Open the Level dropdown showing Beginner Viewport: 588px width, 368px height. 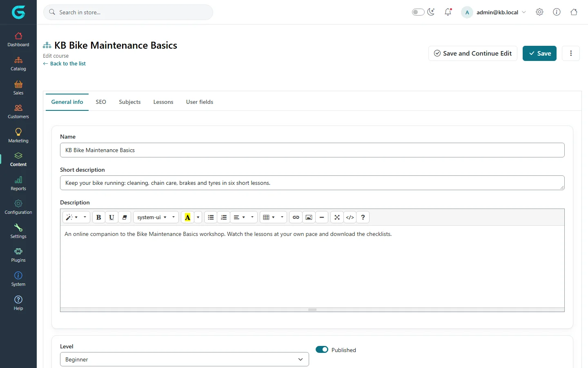pos(184,359)
